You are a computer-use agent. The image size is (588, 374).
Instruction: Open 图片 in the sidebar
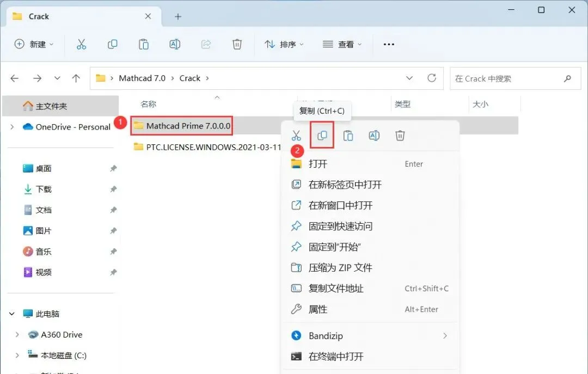pyautogui.click(x=38, y=230)
